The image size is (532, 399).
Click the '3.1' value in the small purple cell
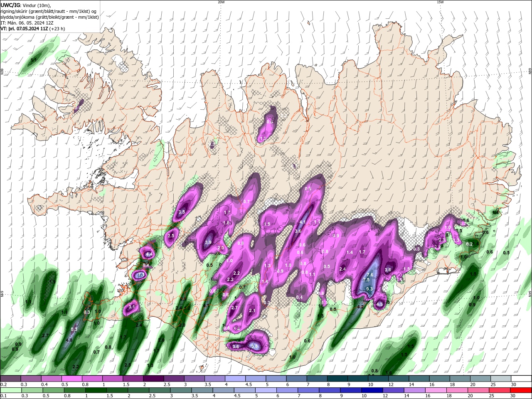132,307
